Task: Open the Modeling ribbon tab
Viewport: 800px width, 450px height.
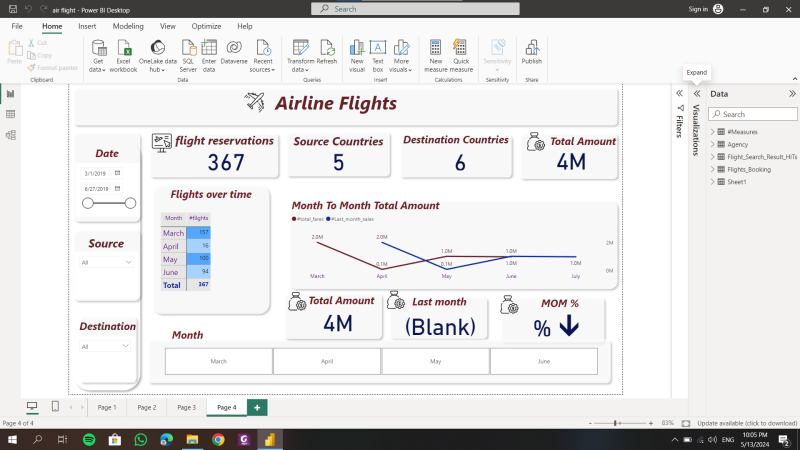Action: pos(128,25)
